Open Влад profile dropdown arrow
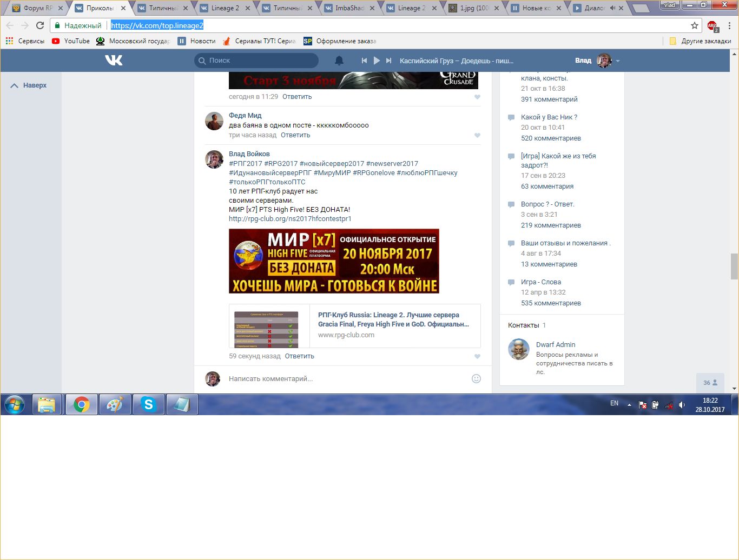This screenshot has height=560, width=739. coord(618,61)
